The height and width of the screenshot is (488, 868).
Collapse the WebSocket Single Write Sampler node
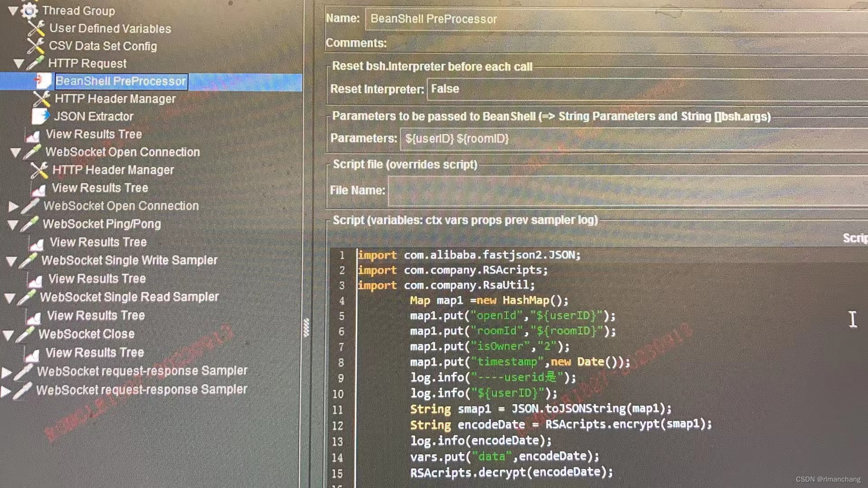11,261
